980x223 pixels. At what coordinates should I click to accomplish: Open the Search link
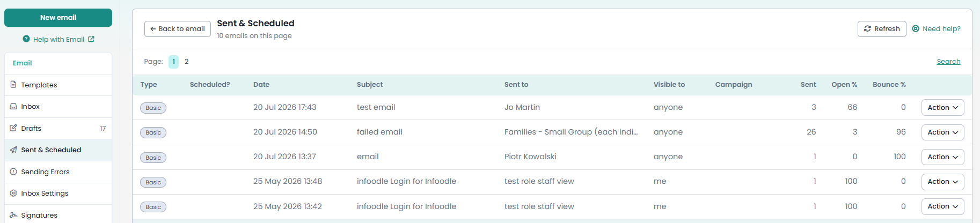point(948,62)
